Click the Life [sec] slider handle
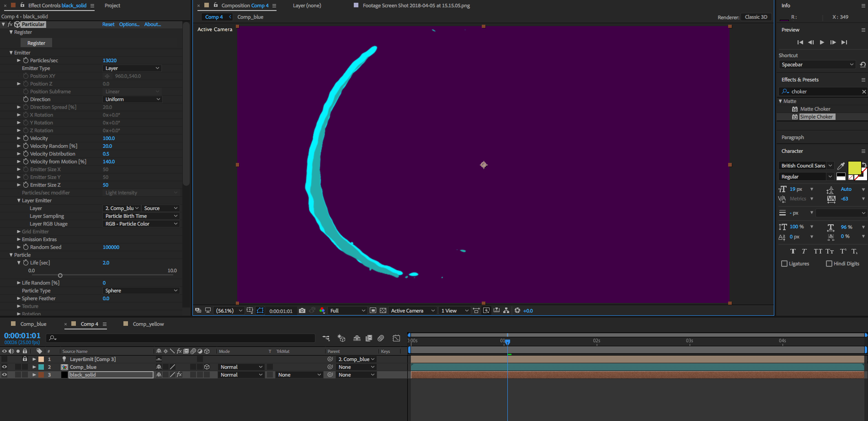Viewport: 868px width, 421px height. click(x=60, y=275)
